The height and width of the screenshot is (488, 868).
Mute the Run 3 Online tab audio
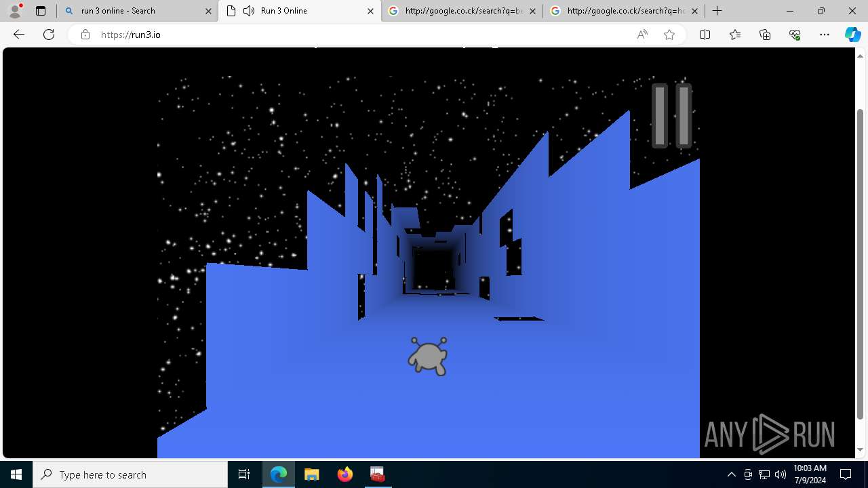(249, 11)
